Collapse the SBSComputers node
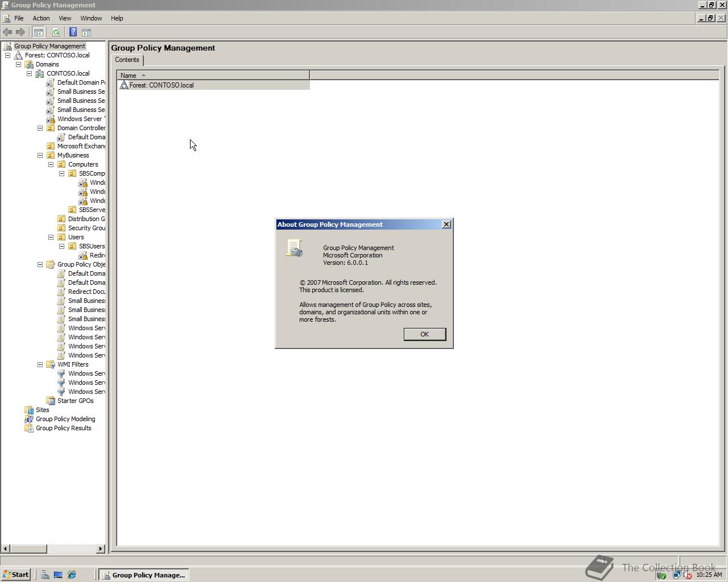Image resolution: width=728 pixels, height=582 pixels. click(x=61, y=173)
